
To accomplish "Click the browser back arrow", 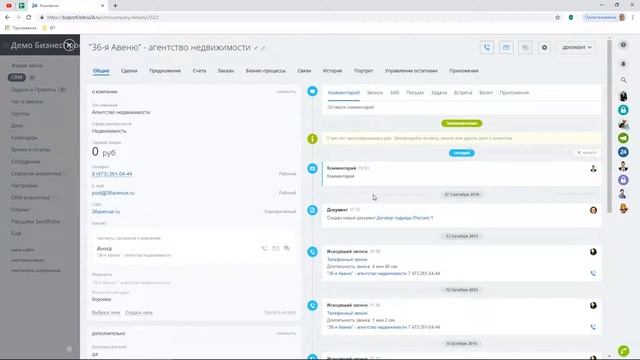I will pyautogui.click(x=7, y=18).
